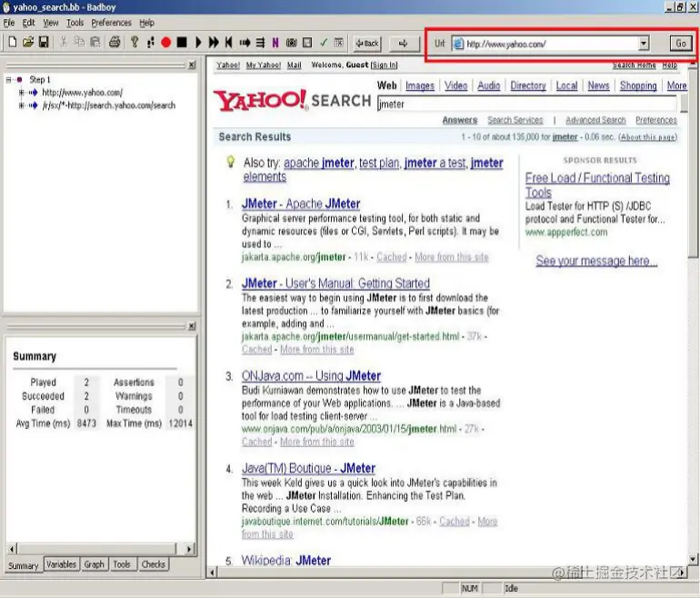Viewport: 700px width, 598px height.
Task: Click the Yahoo search text box with 'jmeter'
Action: tap(526, 104)
